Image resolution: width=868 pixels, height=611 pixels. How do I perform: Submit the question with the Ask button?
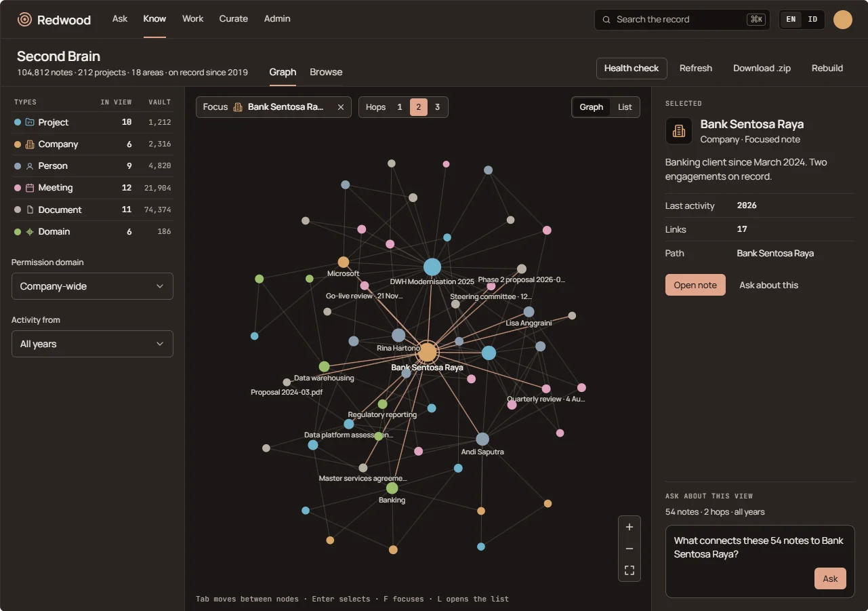point(830,578)
